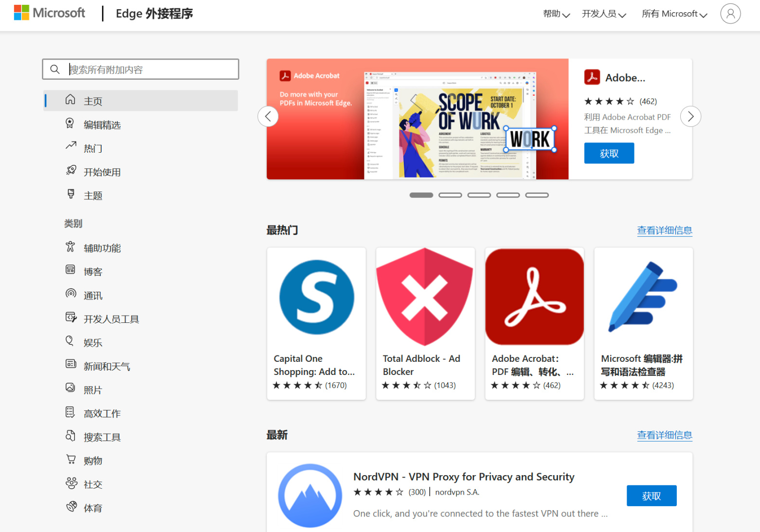Open the Capital One Shopping logo
This screenshot has width=760, height=532.
tap(317, 297)
